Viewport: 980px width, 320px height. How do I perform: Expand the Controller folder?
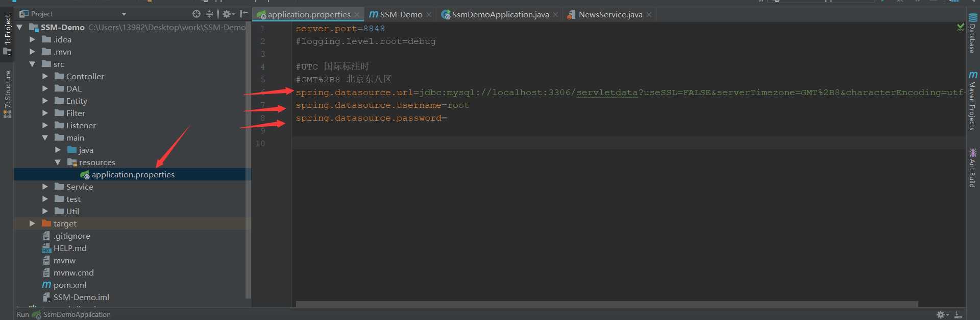click(x=45, y=76)
